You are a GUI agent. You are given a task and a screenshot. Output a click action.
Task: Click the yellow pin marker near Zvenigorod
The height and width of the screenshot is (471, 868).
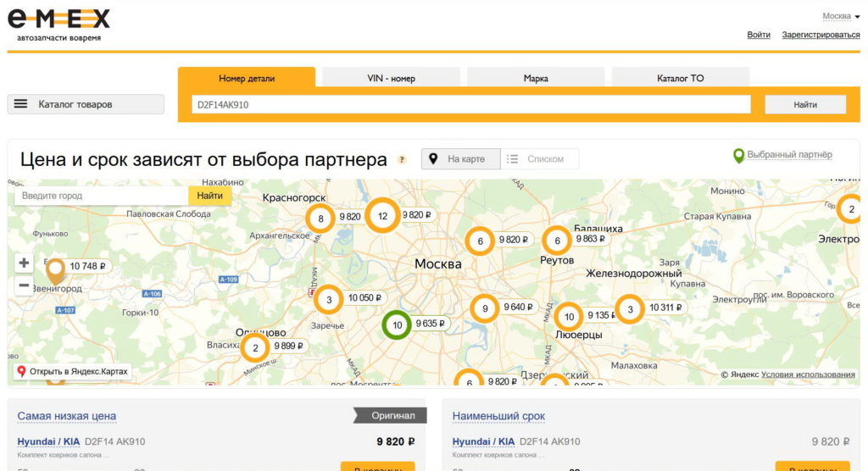pos(56,271)
